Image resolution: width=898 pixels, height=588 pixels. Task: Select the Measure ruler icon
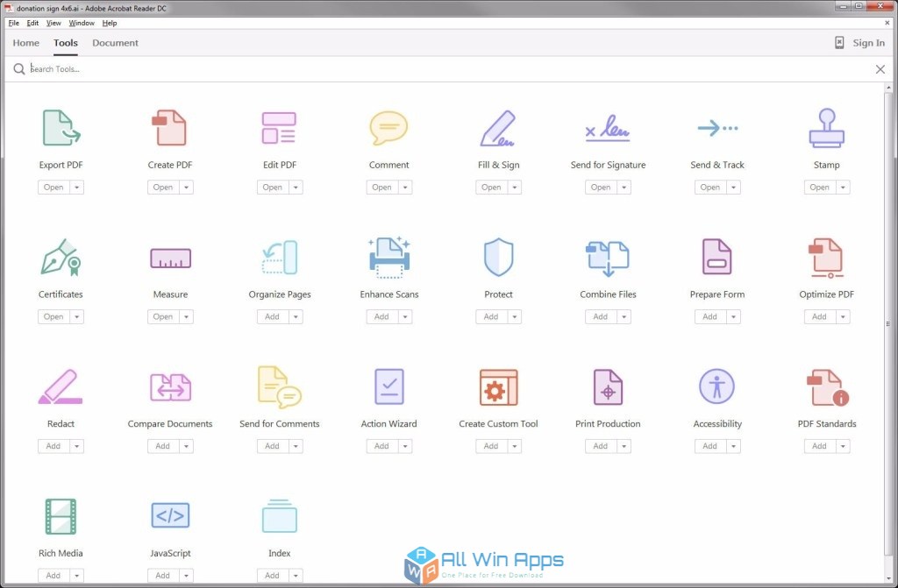tap(170, 259)
